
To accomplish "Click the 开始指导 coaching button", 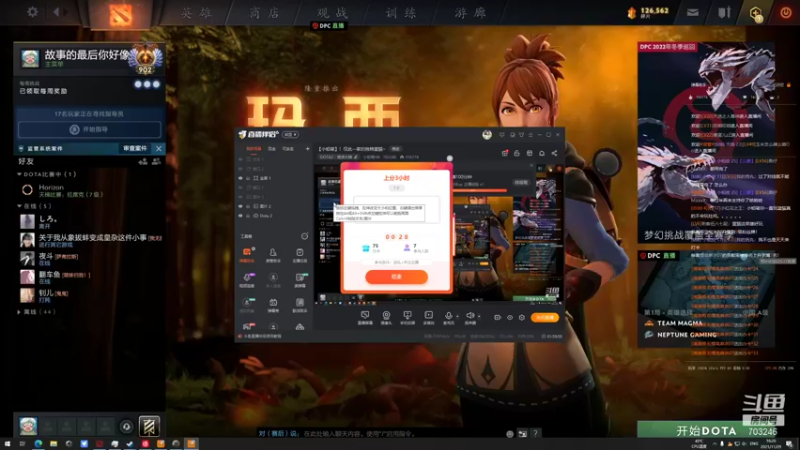I will (89, 130).
